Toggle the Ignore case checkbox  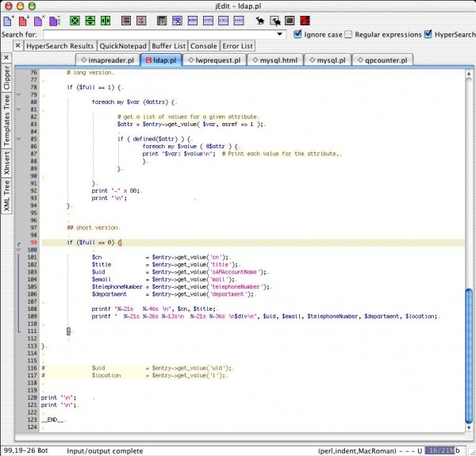click(297, 34)
